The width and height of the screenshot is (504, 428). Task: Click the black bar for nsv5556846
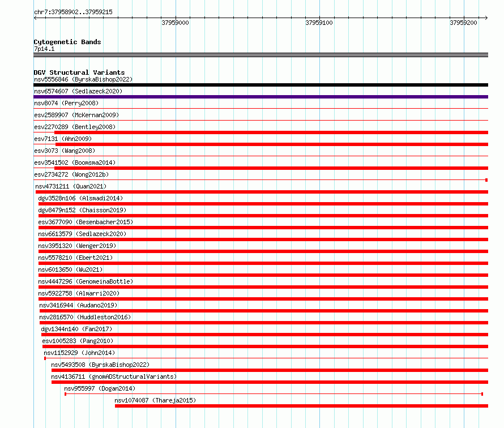pos(260,85)
